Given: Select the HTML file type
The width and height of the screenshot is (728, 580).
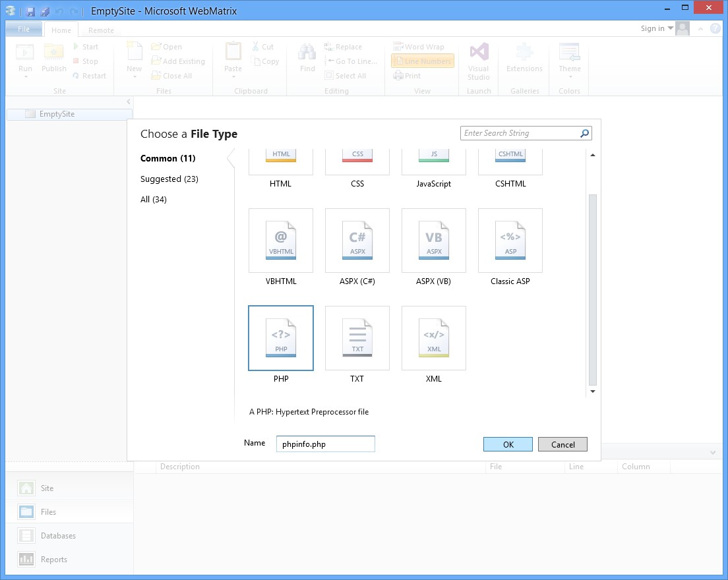Looking at the screenshot, I should [281, 162].
